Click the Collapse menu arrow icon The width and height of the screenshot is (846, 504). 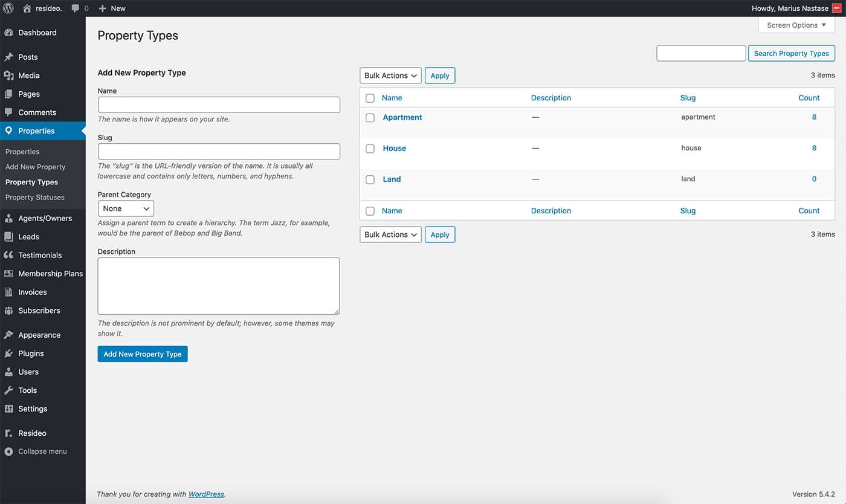point(8,451)
